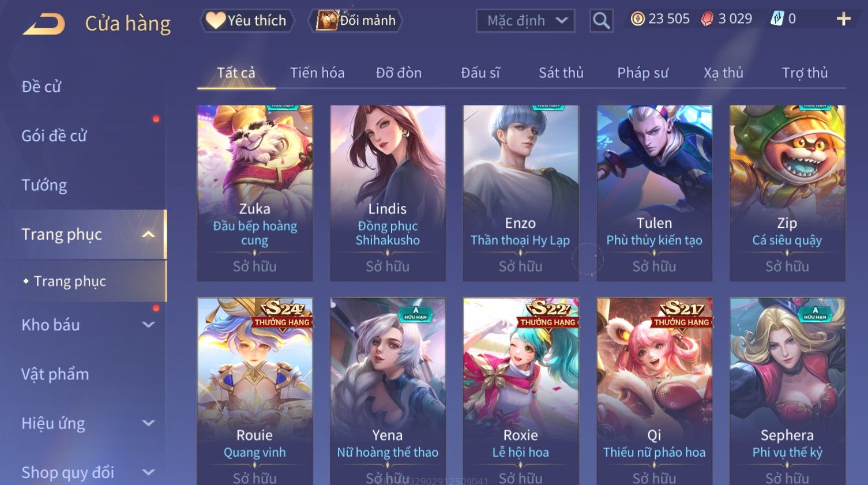
Task: Expand the Kho báu menu
Action: (148, 325)
